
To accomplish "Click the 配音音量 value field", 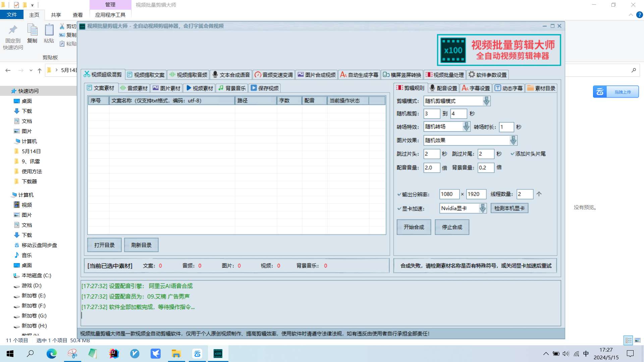I will pyautogui.click(x=431, y=168).
